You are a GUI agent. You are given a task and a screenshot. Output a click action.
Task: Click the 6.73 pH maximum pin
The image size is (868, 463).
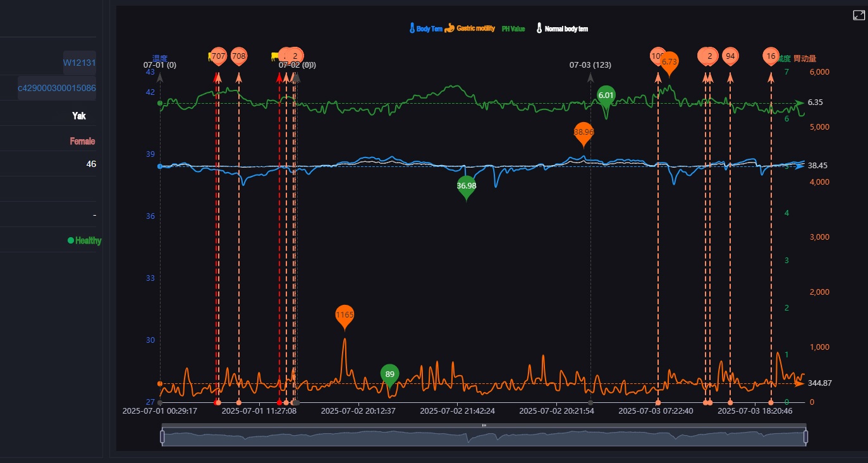click(669, 62)
